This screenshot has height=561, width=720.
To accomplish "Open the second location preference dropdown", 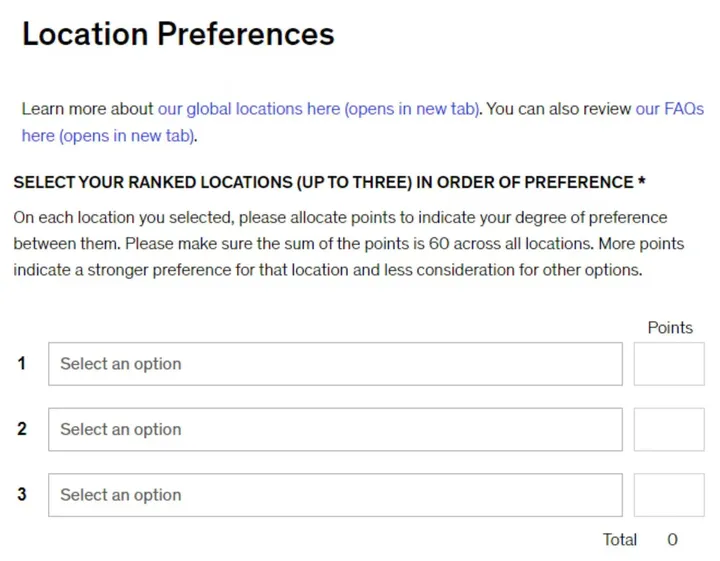I will coord(335,429).
